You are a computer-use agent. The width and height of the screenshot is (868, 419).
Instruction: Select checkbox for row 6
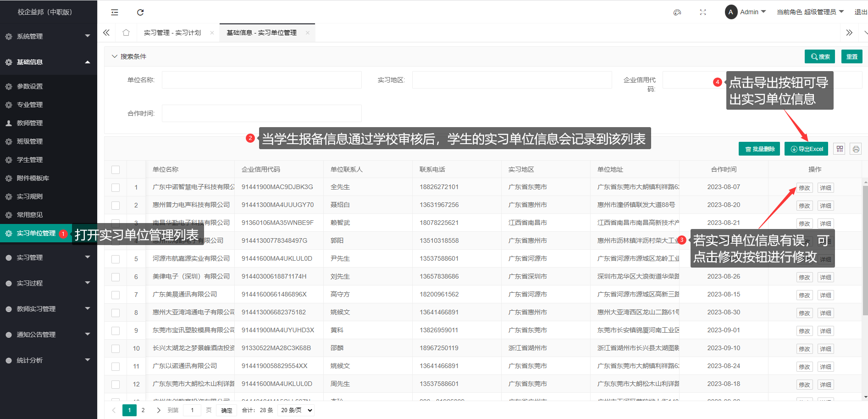[x=116, y=277]
